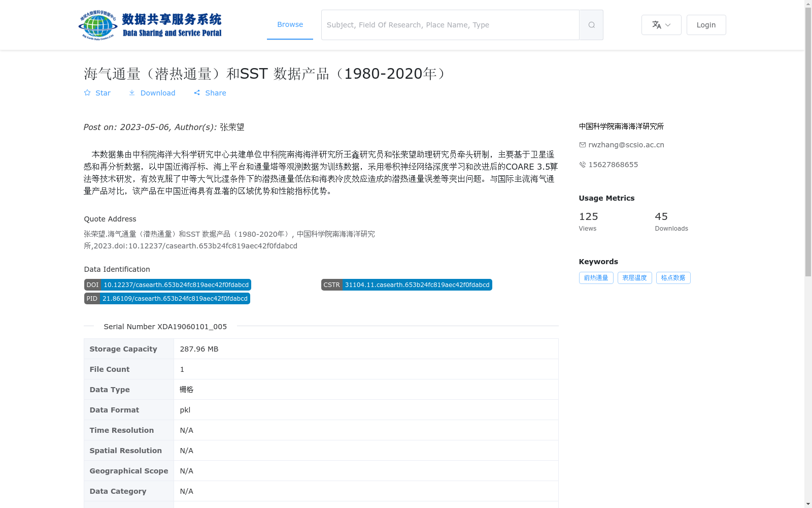
Task: Click the Data Sharing and Service Portal logo
Action: (150, 25)
